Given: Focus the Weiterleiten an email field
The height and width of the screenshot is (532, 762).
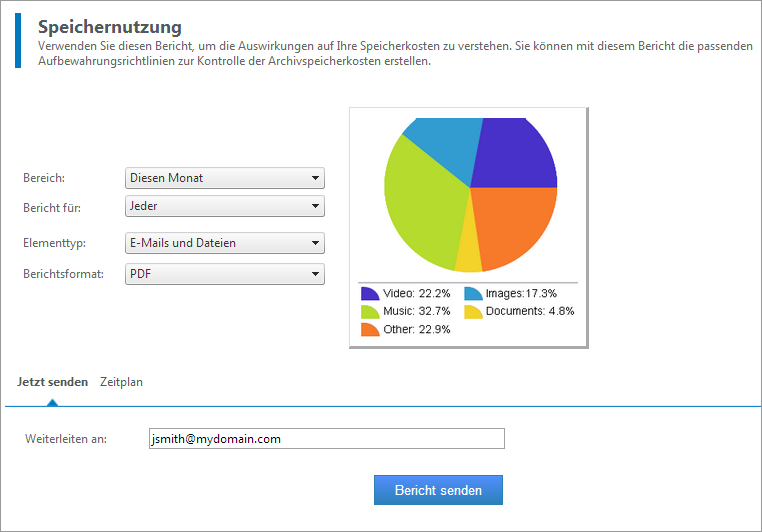Looking at the screenshot, I should [325, 438].
